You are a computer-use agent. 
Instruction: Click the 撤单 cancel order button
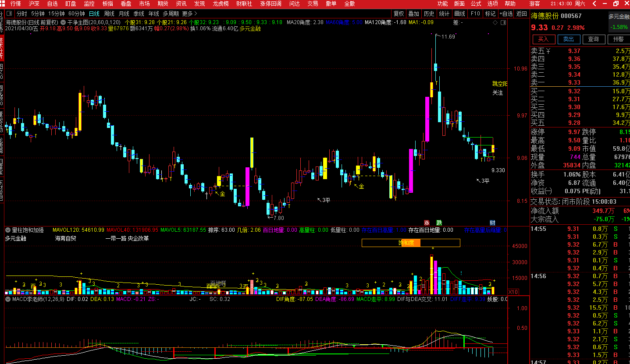331,4
